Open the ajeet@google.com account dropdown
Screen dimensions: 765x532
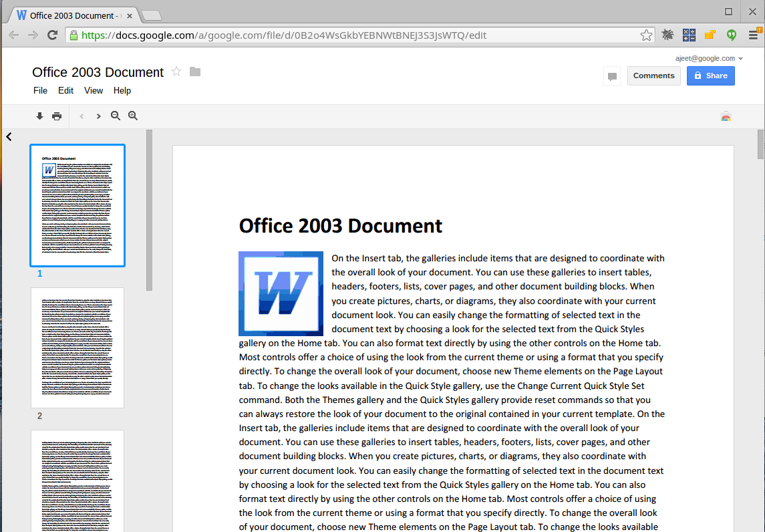[709, 58]
